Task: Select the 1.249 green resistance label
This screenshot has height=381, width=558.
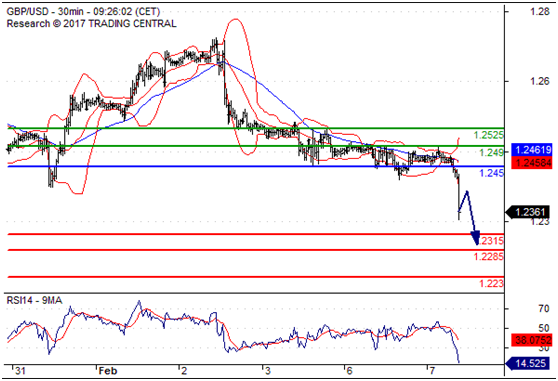Action: pyautogui.click(x=491, y=153)
